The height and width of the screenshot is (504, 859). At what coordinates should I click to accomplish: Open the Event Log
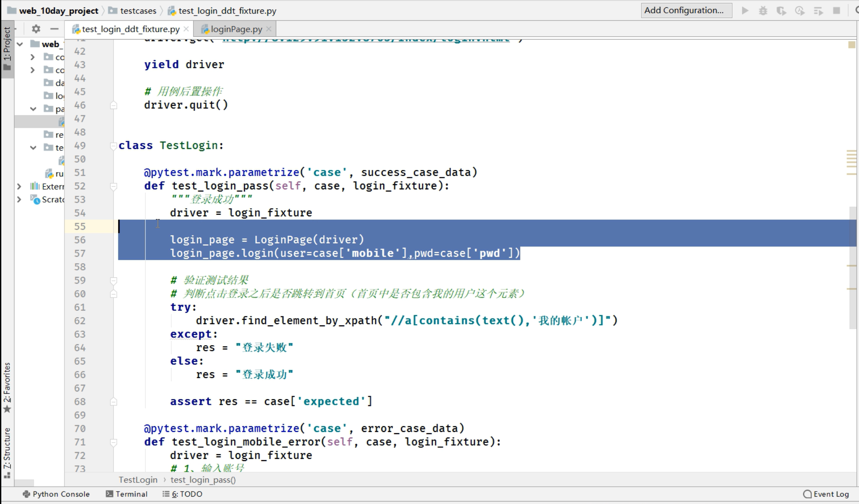pos(826,494)
